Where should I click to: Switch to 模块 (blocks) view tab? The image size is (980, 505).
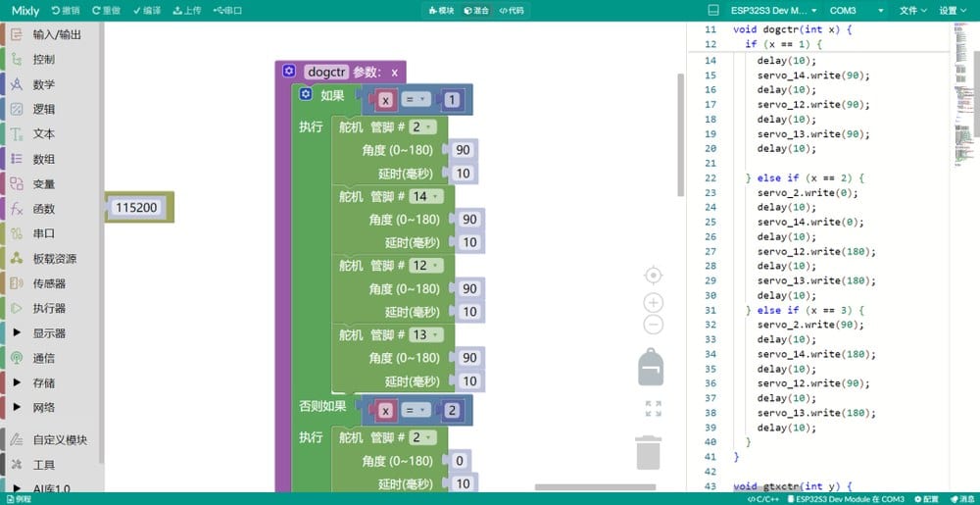pyautogui.click(x=441, y=11)
